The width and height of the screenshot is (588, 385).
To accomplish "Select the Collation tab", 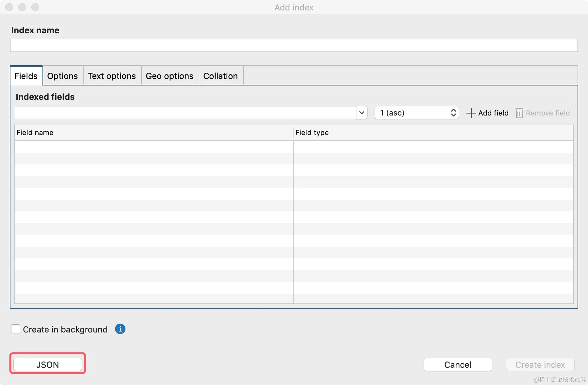I will point(220,76).
